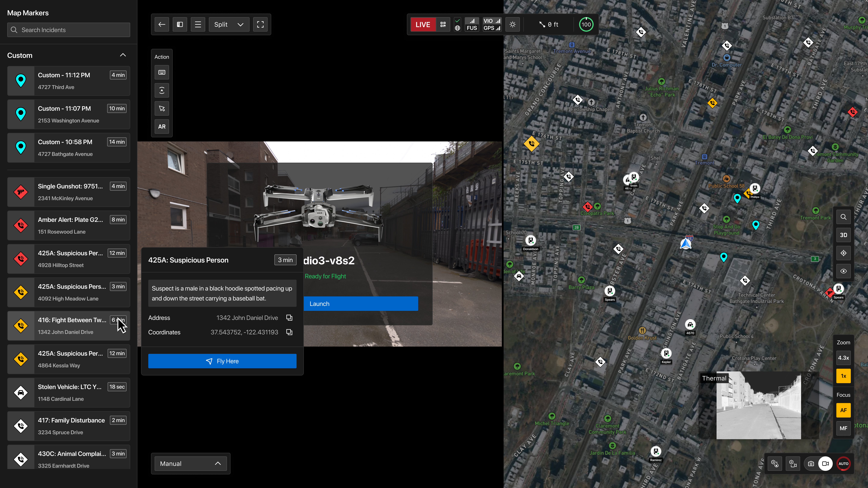868x488 pixels.
Task: Start video recording mode icon
Action: (825, 464)
